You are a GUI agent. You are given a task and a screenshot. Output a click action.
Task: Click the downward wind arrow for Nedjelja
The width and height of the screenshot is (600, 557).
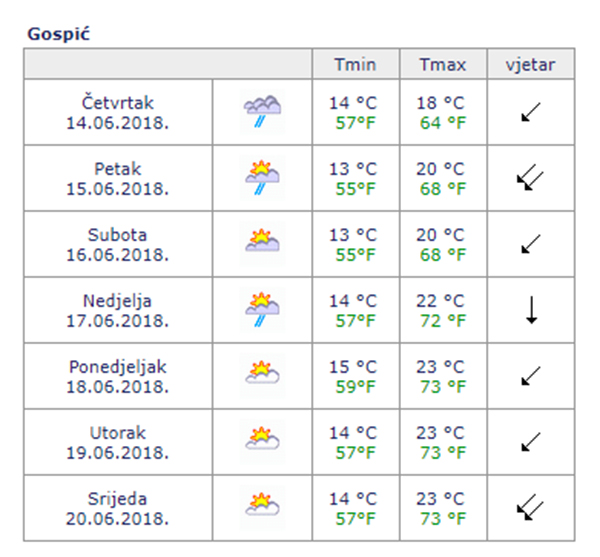coord(531,310)
